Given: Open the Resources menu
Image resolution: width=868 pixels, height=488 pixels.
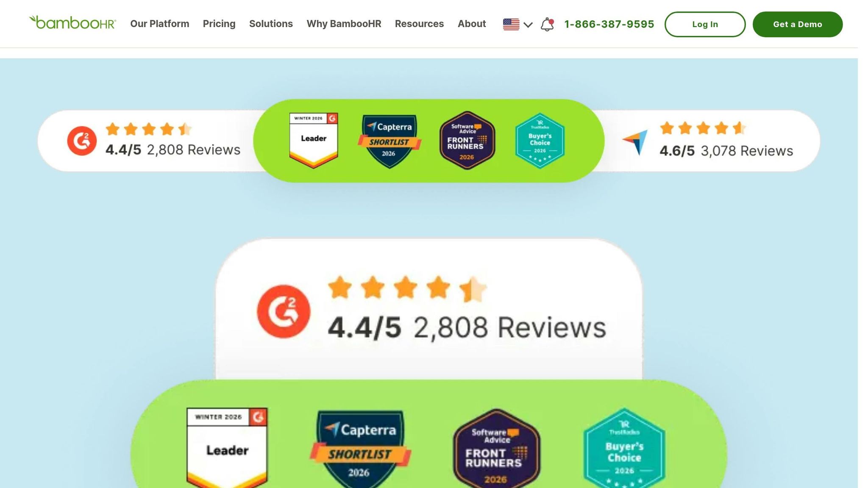Looking at the screenshot, I should pyautogui.click(x=419, y=24).
